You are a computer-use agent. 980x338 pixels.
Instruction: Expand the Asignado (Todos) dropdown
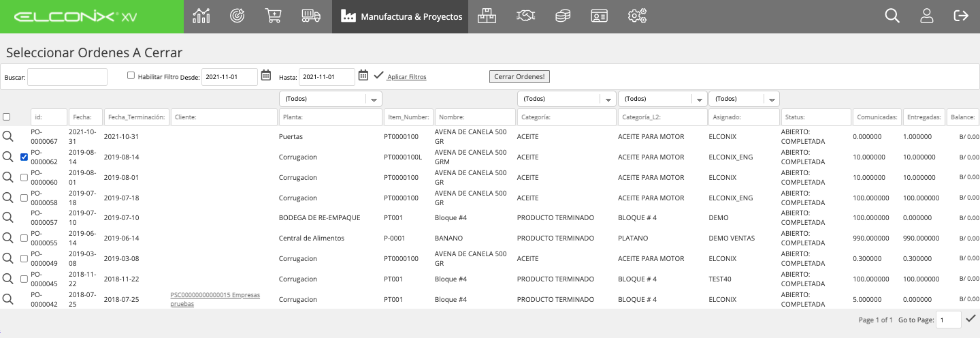744,99
